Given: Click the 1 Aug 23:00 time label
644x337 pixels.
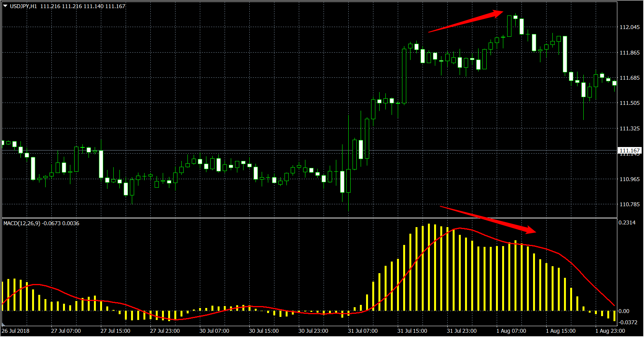Looking at the screenshot, I should pyautogui.click(x=610, y=331).
